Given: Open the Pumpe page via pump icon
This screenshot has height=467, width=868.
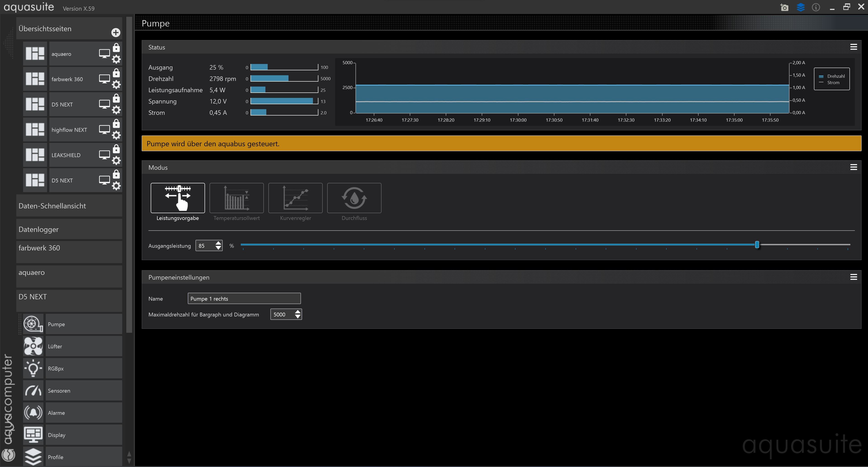Looking at the screenshot, I should pos(33,324).
